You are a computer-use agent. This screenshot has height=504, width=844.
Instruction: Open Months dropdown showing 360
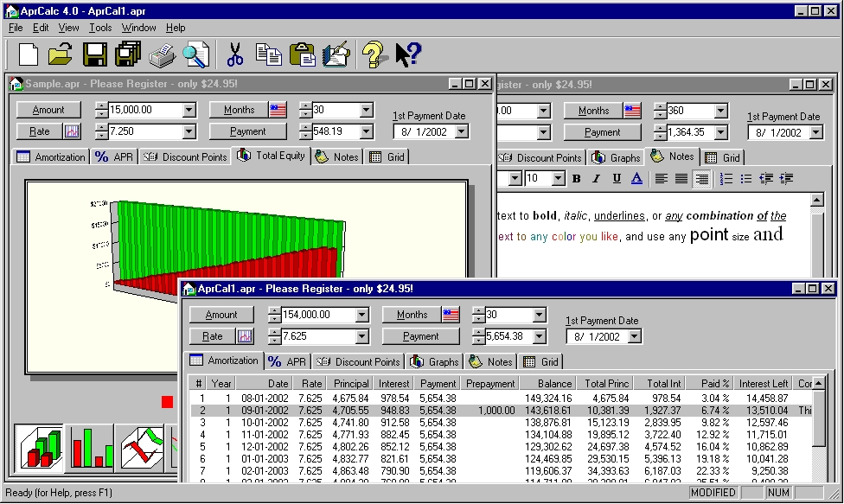[721, 112]
